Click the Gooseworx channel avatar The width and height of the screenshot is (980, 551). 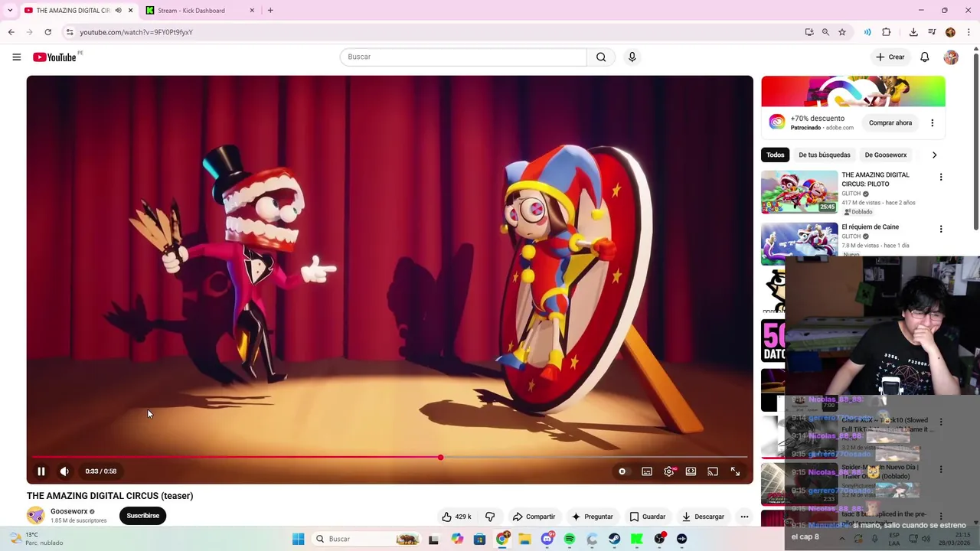tap(35, 515)
